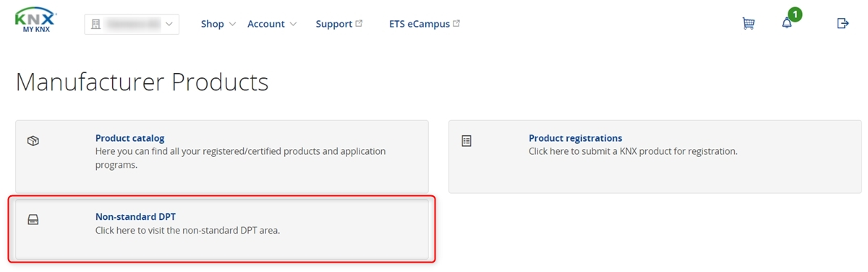Click the logout icon at top right
This screenshot has width=868, height=272.
[843, 24]
